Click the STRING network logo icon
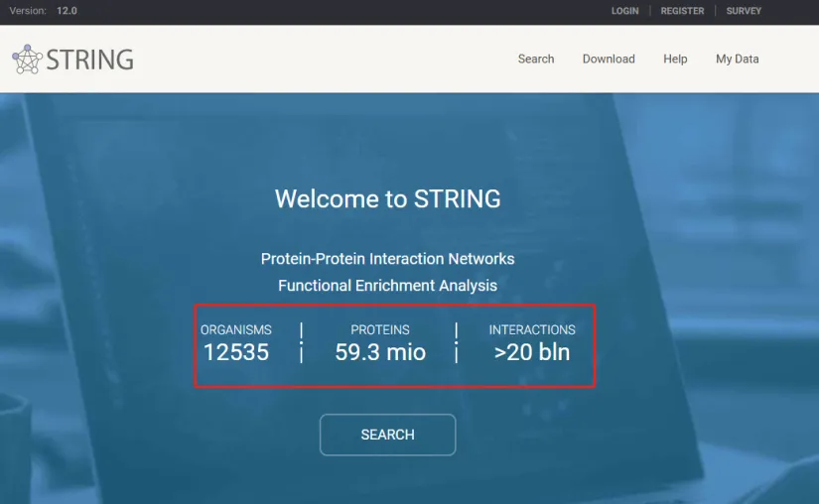 [x=27, y=59]
